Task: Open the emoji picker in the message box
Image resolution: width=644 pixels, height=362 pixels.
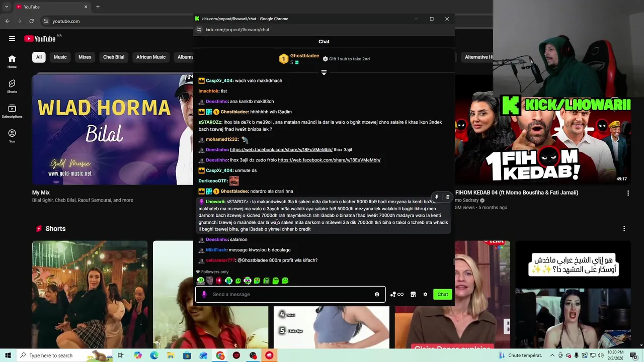Action: click(377, 294)
